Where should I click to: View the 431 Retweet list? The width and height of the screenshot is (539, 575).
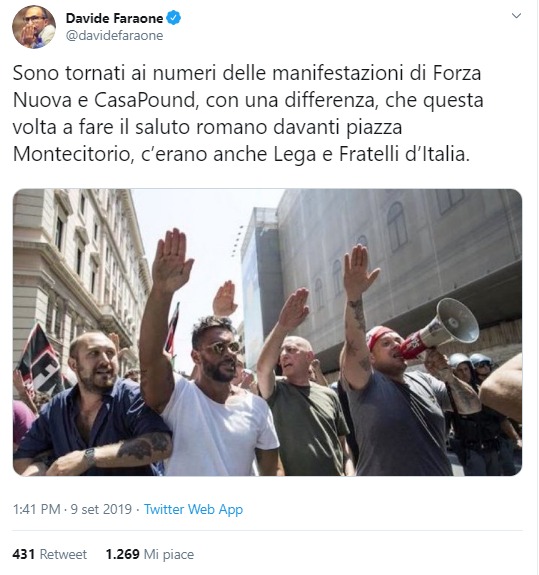50,554
